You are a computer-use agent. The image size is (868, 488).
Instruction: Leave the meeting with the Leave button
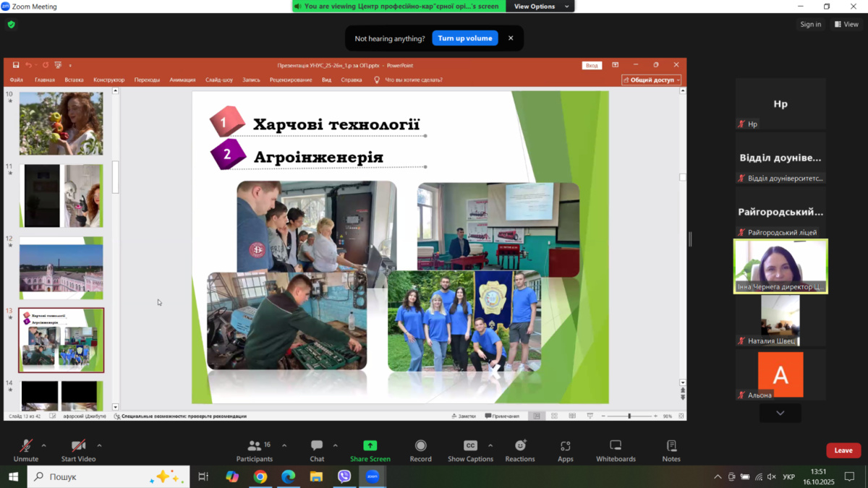[x=843, y=450]
